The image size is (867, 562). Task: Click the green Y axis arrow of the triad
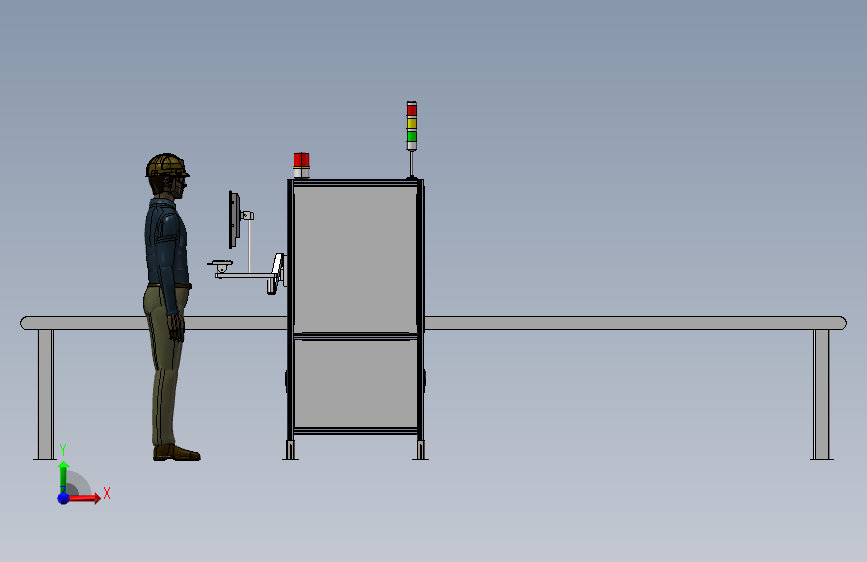pyautogui.click(x=64, y=476)
